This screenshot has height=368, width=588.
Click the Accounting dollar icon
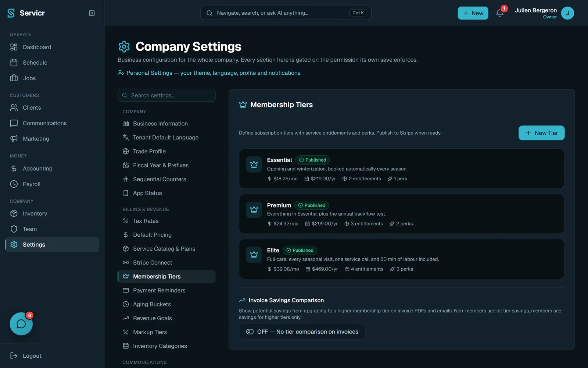coord(14,169)
